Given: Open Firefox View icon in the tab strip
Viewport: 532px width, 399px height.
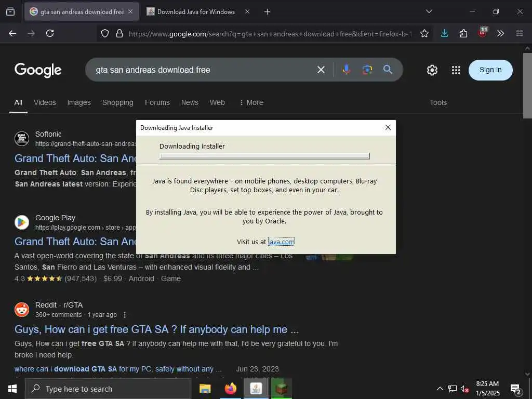Looking at the screenshot, I should click(x=10, y=11).
